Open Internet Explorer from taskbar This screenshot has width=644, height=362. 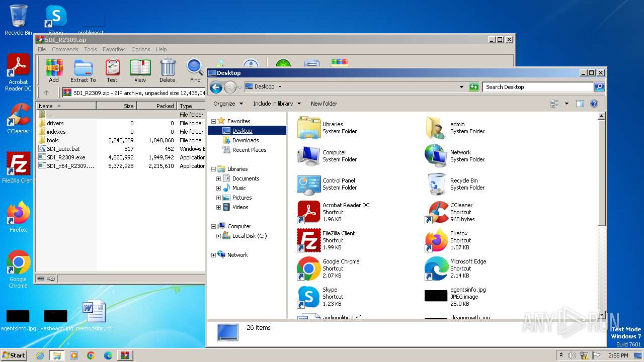tap(40, 355)
